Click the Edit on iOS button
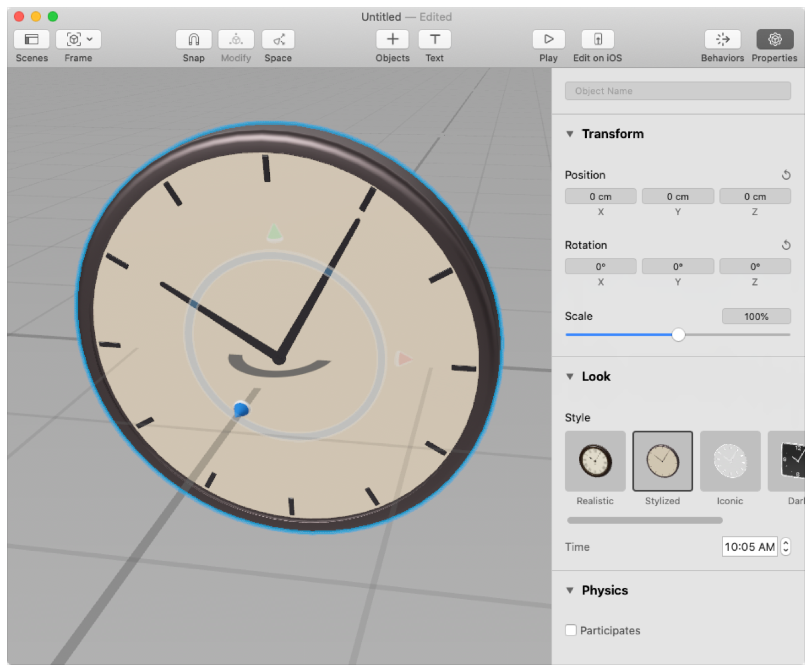The height and width of the screenshot is (672, 812). [x=596, y=39]
